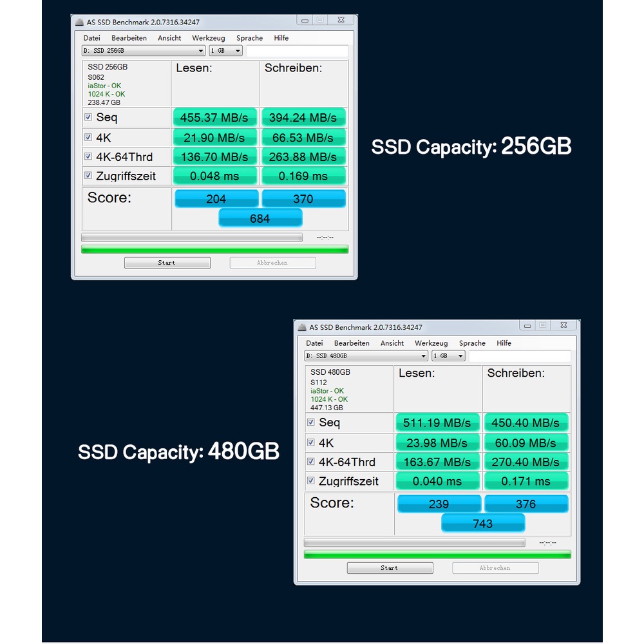Screen dimensions: 644x644
Task: Open the Bearbeiten menu in the 480GB window
Action: tap(352, 343)
